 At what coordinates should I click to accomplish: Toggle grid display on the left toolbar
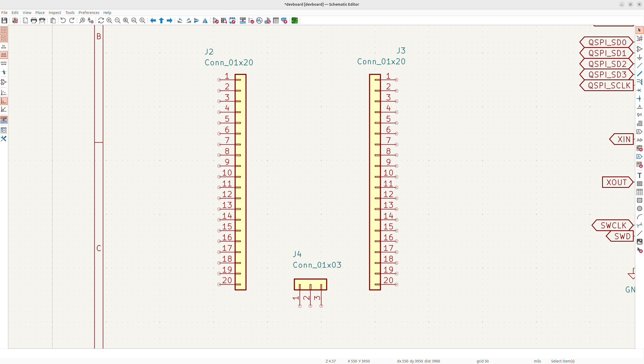(4, 30)
